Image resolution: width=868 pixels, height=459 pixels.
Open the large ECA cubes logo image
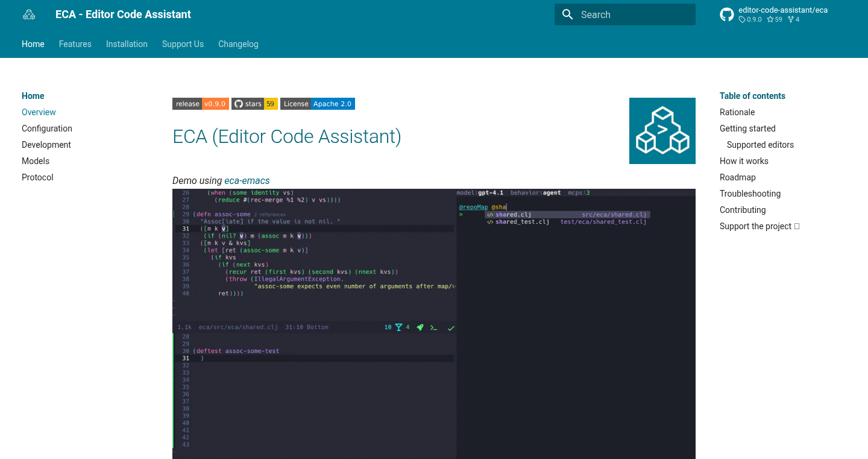click(x=662, y=131)
